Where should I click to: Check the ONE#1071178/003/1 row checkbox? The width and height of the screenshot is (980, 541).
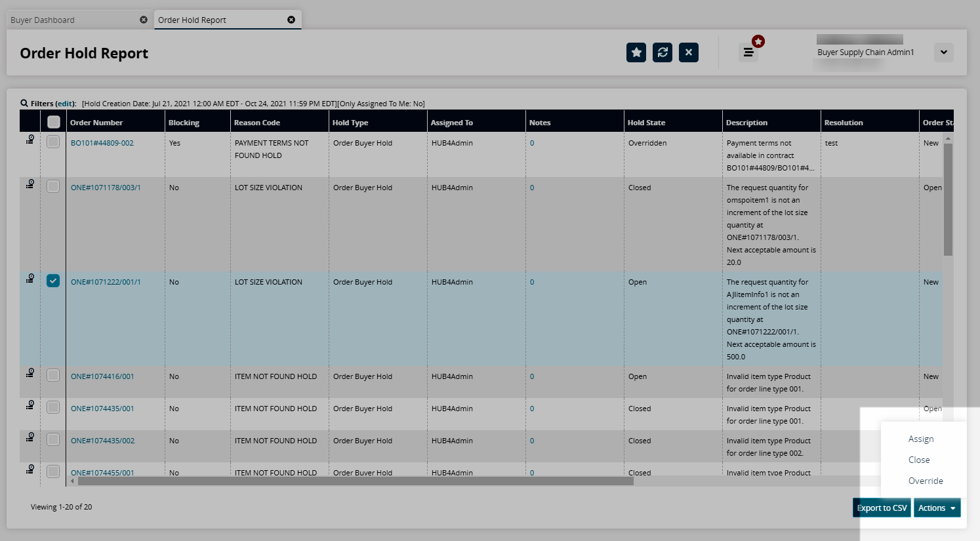[x=53, y=187]
